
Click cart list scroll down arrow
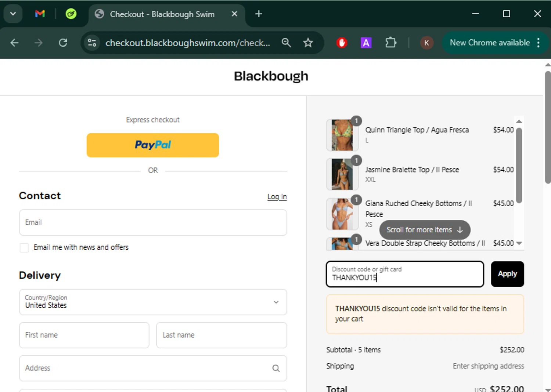[x=519, y=243]
